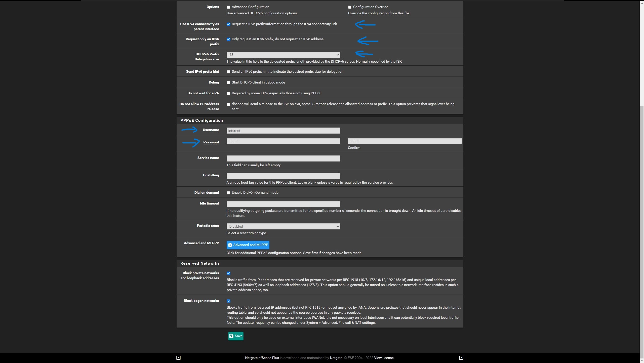Viewport: 644px width, 363px height.
Task: Toggle Start DHCP6 client in debug mode
Action: (x=228, y=83)
